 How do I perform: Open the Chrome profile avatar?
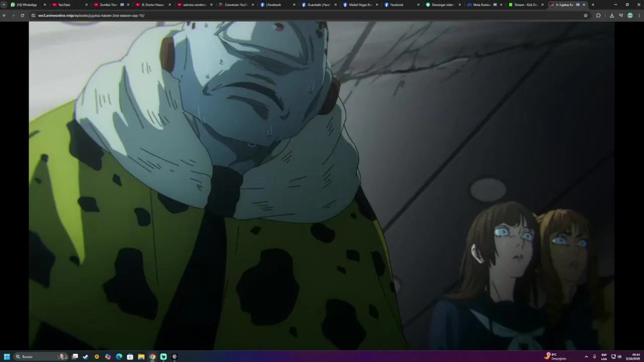click(630, 16)
